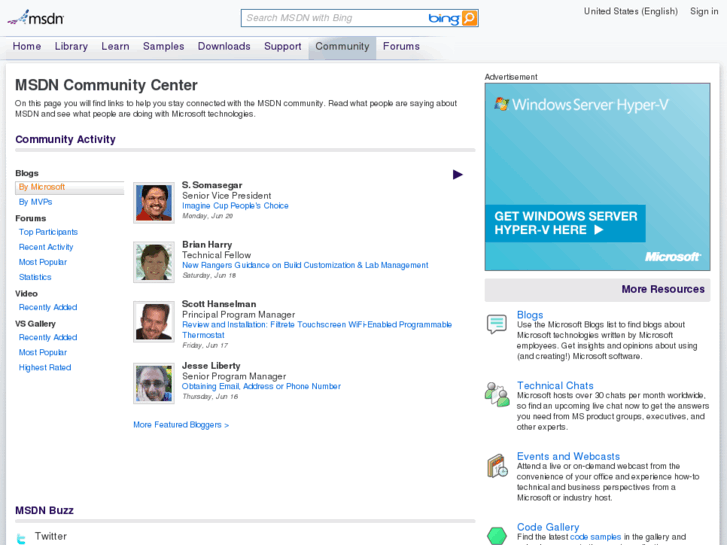Open S. Somasegar's profile photo
This screenshot has height=545, width=727.
point(154,203)
